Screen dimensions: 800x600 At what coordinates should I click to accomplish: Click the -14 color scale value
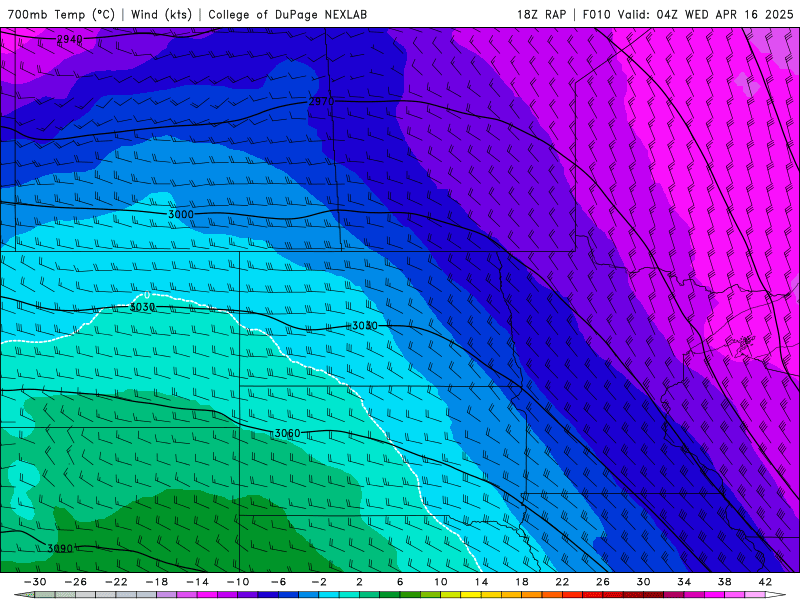pos(197,582)
